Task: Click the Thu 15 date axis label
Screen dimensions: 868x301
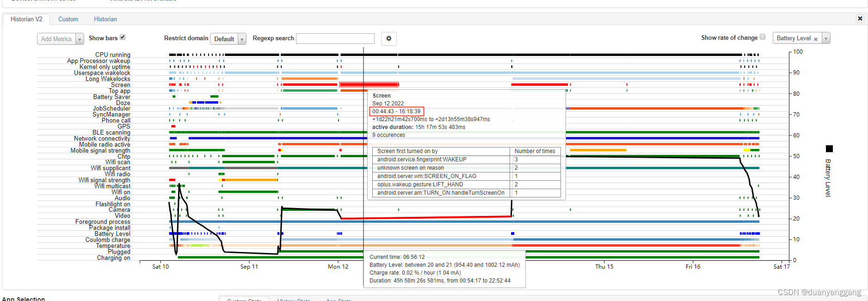Action: 604,267
